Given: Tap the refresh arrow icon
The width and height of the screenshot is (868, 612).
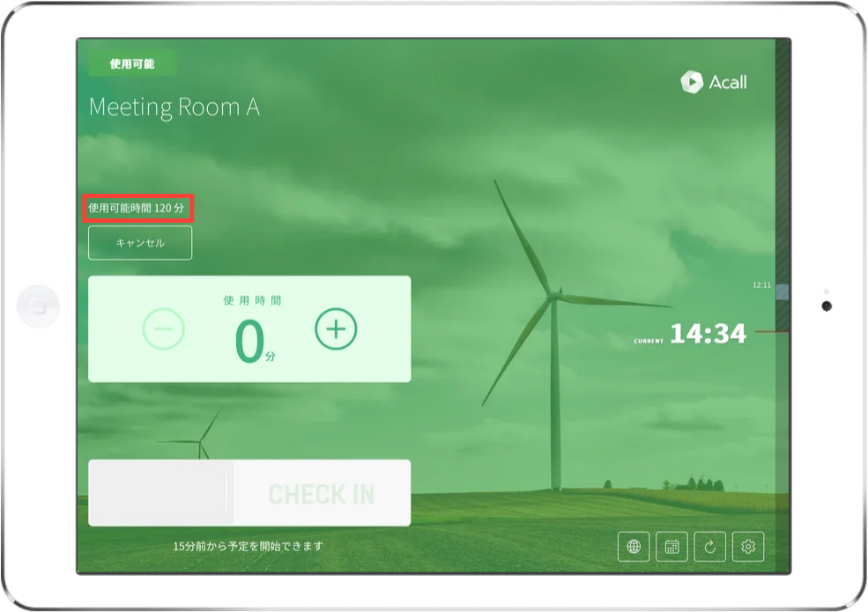Looking at the screenshot, I should [x=709, y=547].
